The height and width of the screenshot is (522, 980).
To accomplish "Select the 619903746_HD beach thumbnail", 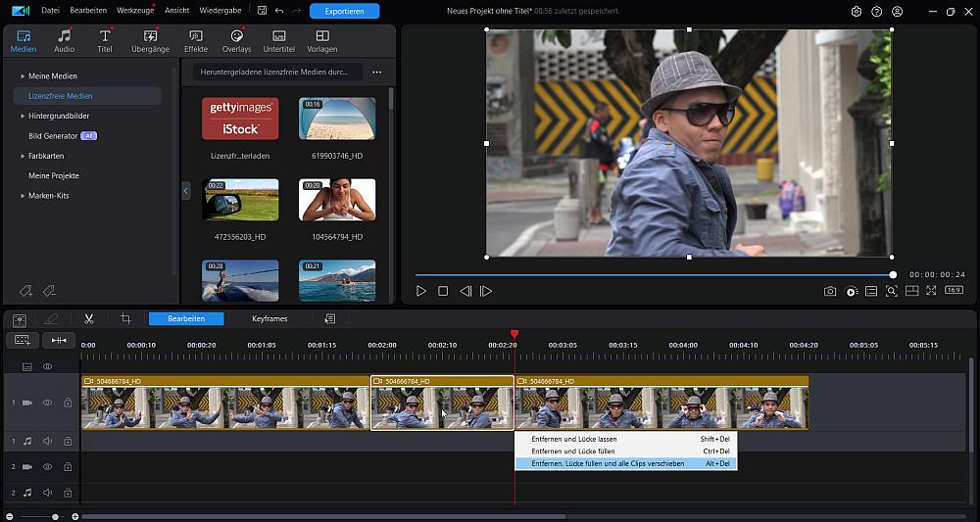I will 337,119.
